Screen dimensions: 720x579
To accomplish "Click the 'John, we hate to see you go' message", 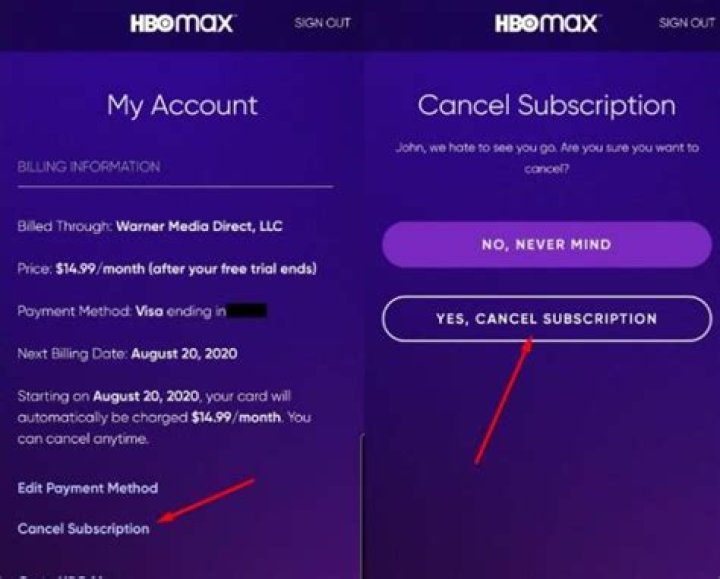I will [x=547, y=158].
